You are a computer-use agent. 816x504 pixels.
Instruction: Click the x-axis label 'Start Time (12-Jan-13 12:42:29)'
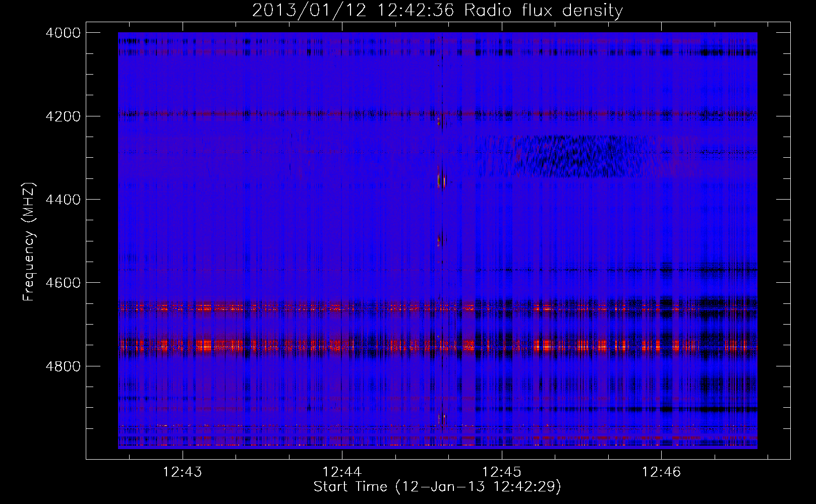[437, 487]
